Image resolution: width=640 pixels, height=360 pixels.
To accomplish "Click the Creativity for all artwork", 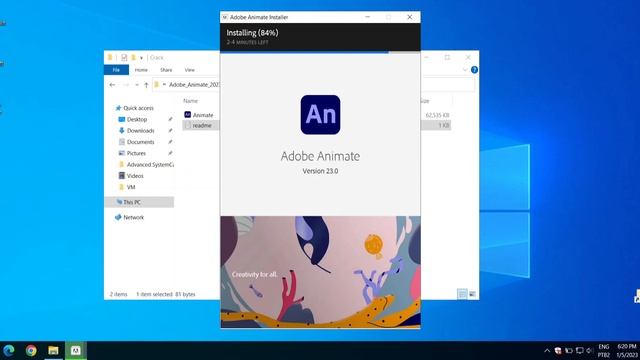I will pyautogui.click(x=320, y=272).
